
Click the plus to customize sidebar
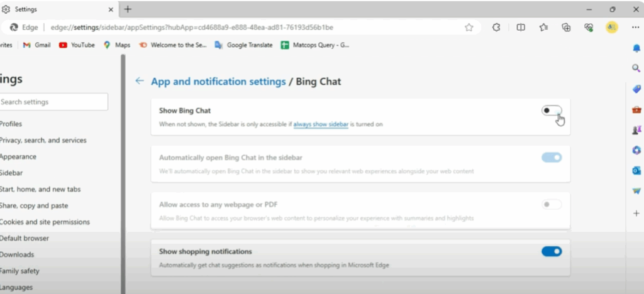(636, 213)
